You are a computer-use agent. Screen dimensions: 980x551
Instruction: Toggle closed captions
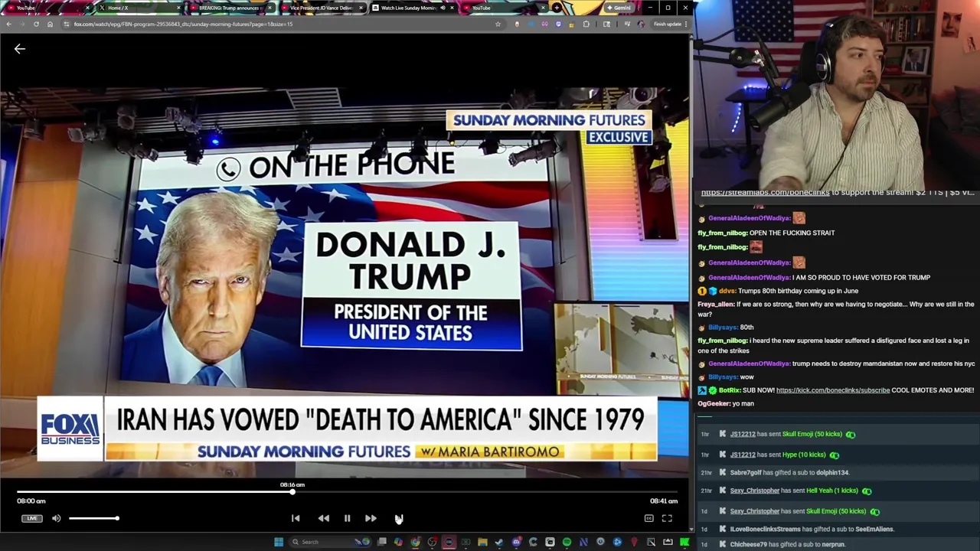648,518
